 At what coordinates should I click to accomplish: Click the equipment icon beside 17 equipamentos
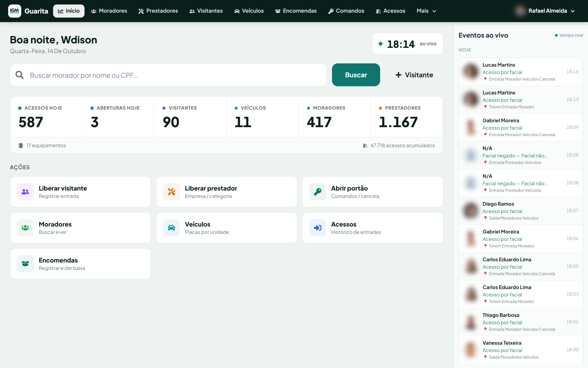[x=21, y=146]
